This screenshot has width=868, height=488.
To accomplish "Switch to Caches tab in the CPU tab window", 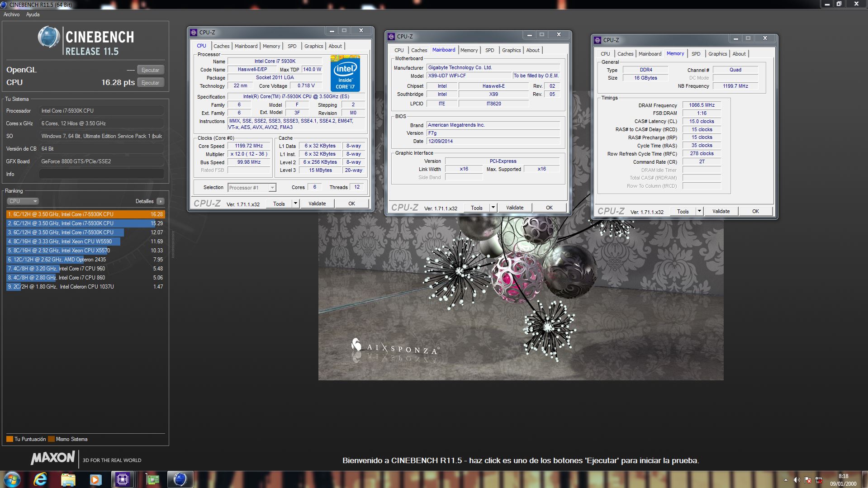I will (222, 46).
